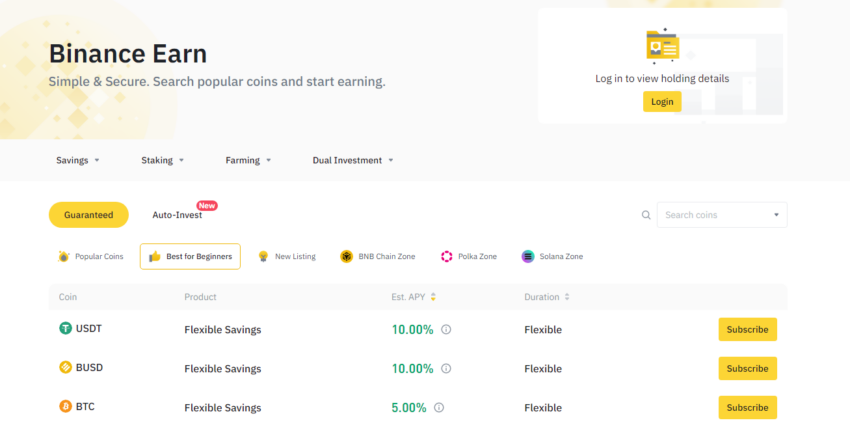
Task: Subscribe to USDT Flexible Savings
Action: point(748,329)
